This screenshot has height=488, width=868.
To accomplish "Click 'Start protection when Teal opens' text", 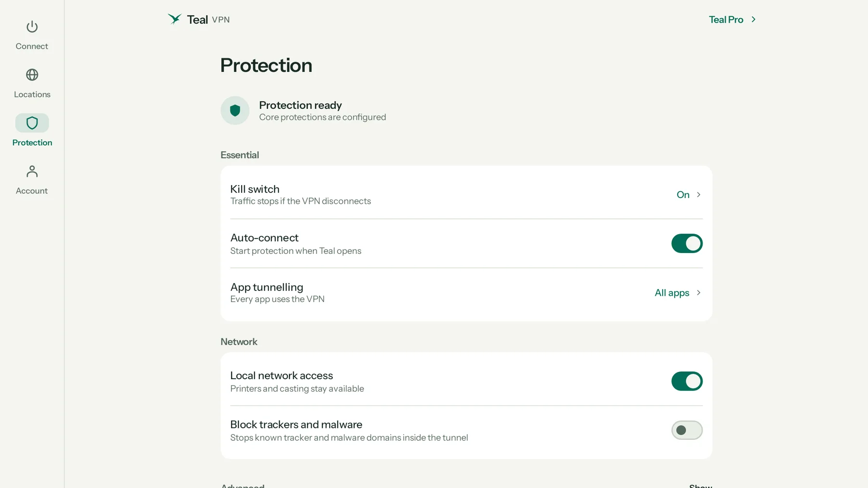I will (296, 251).
